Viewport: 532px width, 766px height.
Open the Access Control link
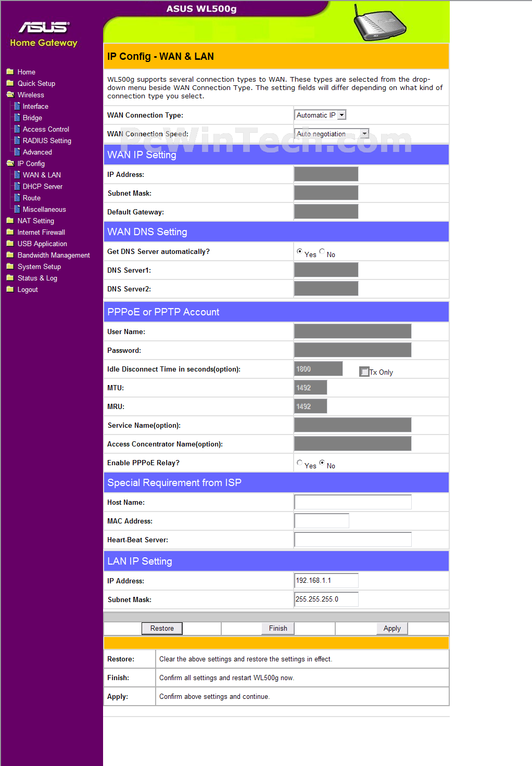[46, 129]
